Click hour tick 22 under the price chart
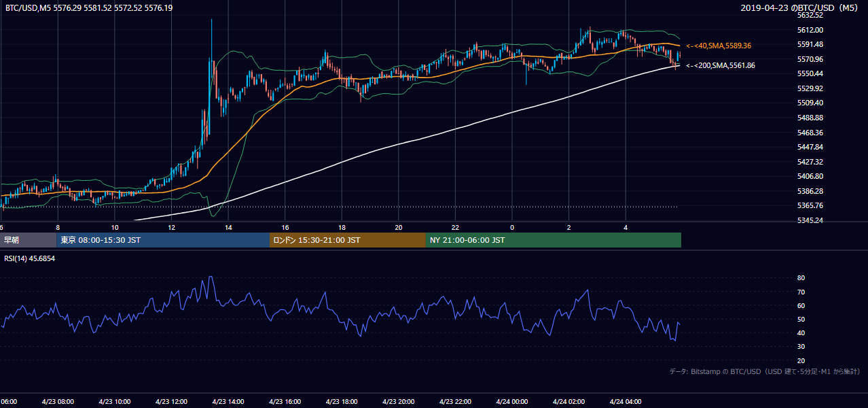This screenshot has width=868, height=408. (x=455, y=227)
